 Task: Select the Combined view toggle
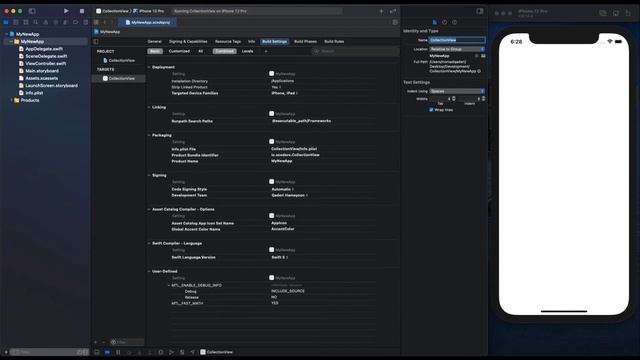point(224,51)
